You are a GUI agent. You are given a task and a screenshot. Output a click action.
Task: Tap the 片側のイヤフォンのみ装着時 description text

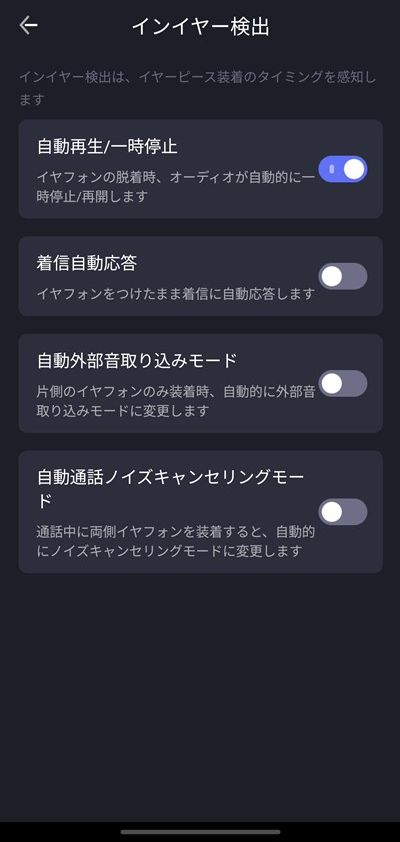[x=176, y=402]
